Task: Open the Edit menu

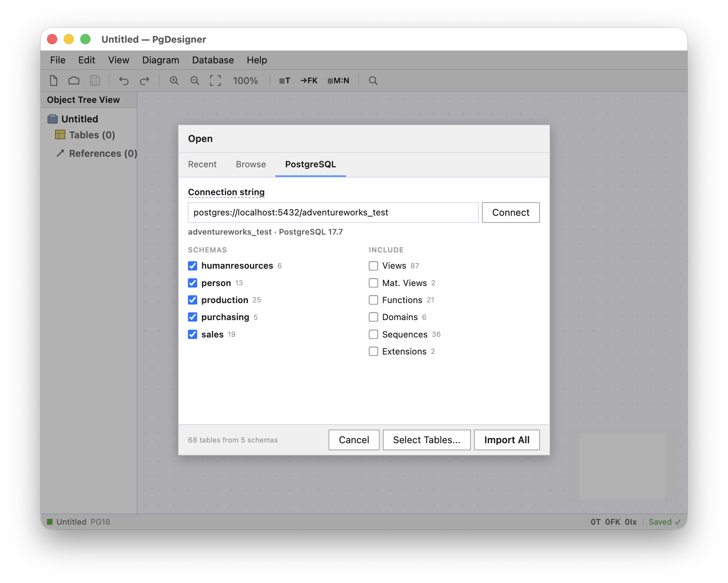Action: coord(86,60)
